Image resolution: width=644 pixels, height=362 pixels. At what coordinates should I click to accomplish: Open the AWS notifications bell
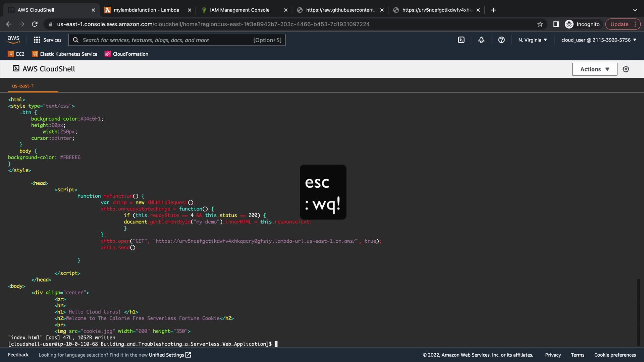click(x=481, y=40)
